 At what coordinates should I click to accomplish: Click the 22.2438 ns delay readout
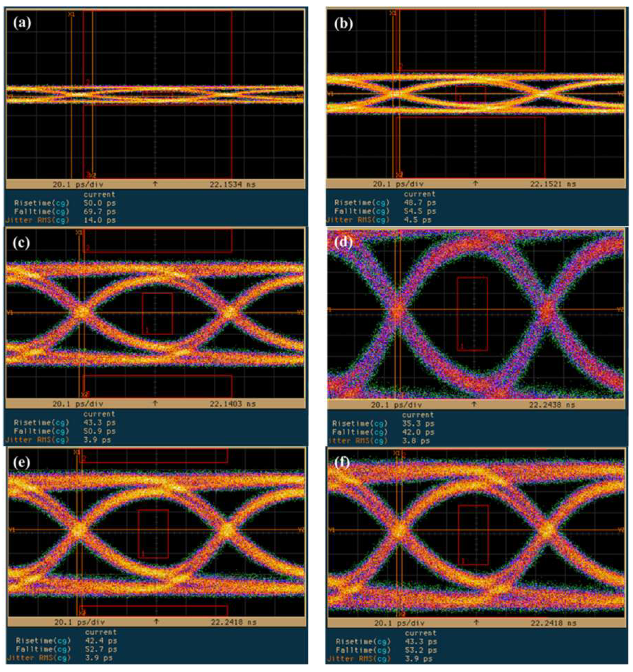[x=552, y=405]
